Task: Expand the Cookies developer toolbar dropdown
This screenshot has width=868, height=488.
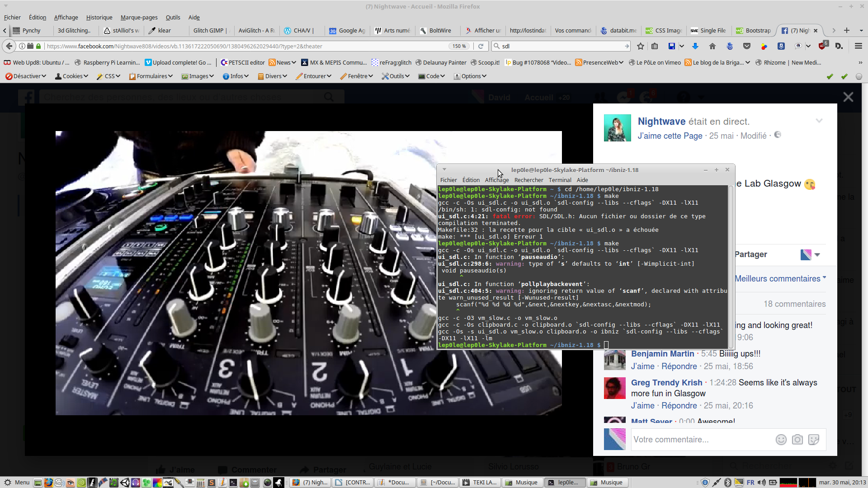Action: 71,76
